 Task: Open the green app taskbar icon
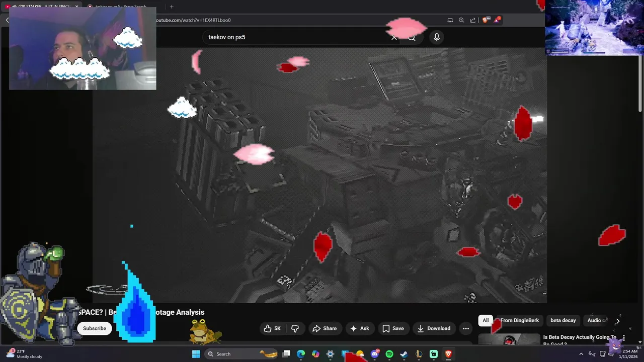tap(434, 354)
